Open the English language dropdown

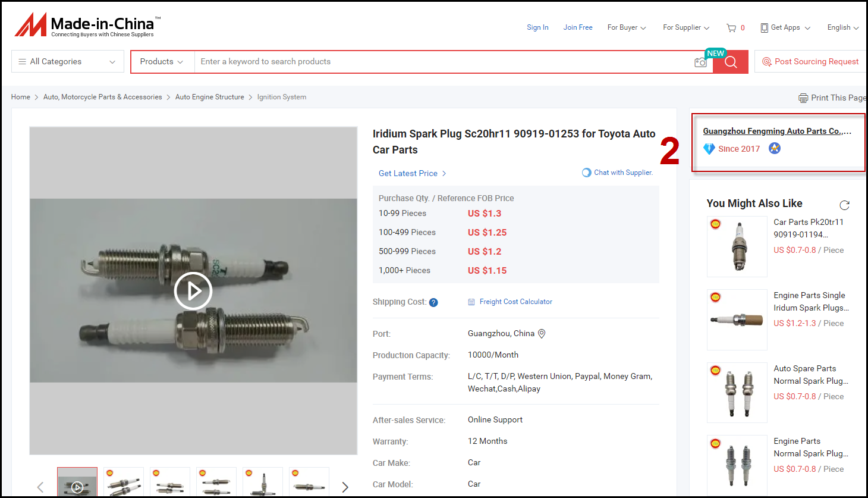point(843,28)
